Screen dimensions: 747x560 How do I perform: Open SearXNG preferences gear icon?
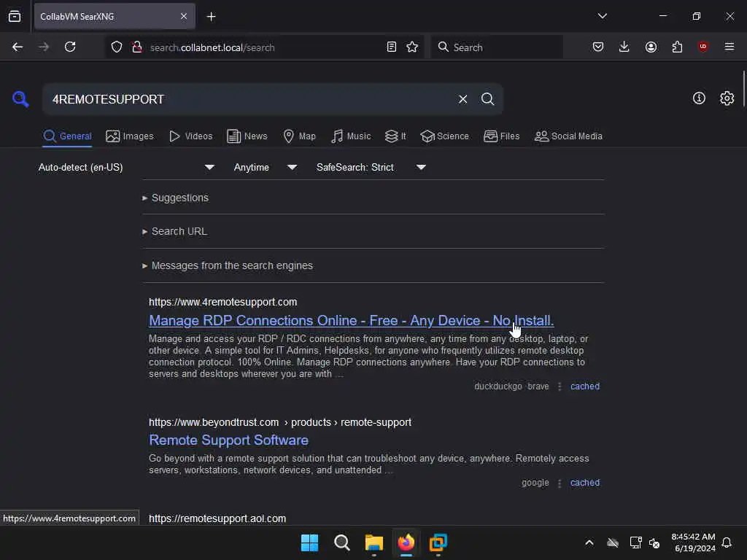point(727,98)
